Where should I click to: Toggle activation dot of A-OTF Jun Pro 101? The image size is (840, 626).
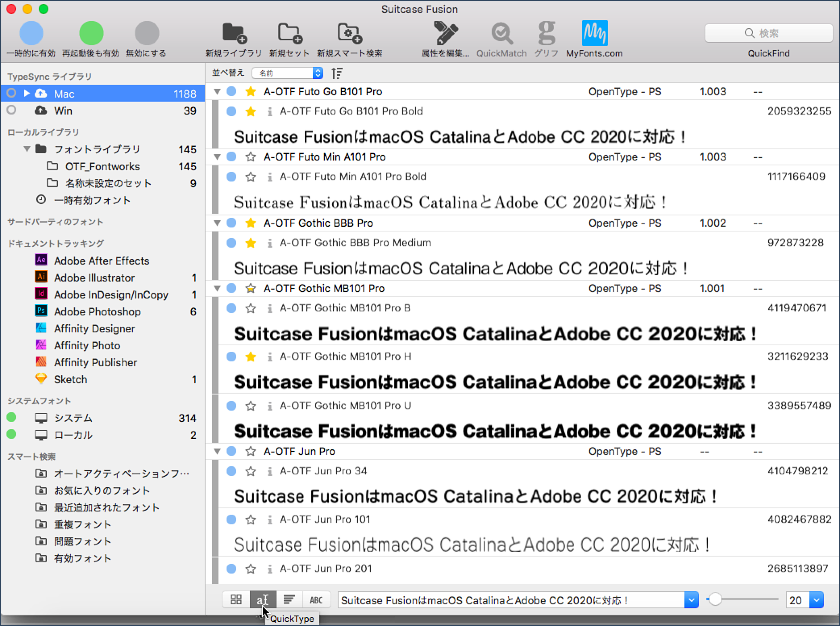[231, 520]
